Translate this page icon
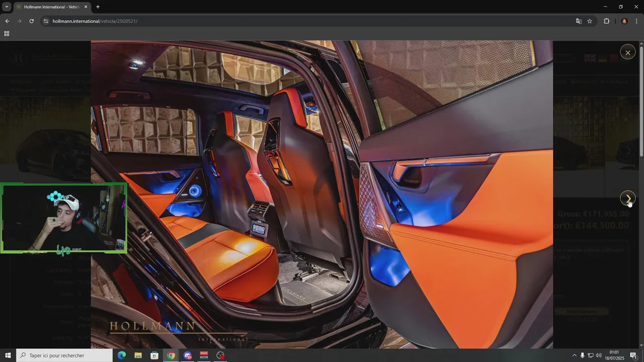This screenshot has height=362, width=644. click(x=579, y=21)
